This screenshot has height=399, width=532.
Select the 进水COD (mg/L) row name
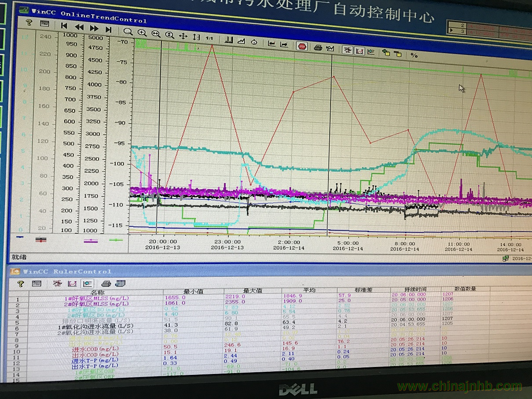[x=95, y=350]
